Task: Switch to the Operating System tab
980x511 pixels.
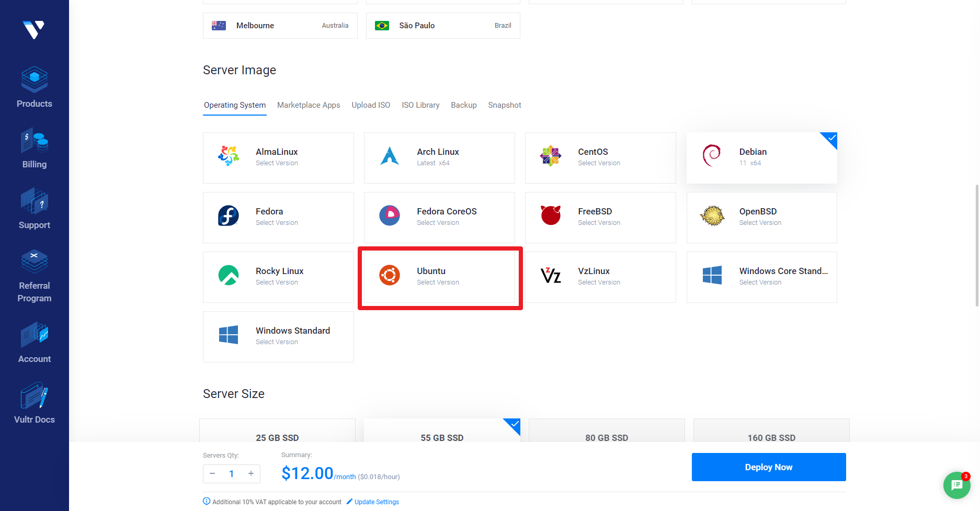Action: [235, 105]
